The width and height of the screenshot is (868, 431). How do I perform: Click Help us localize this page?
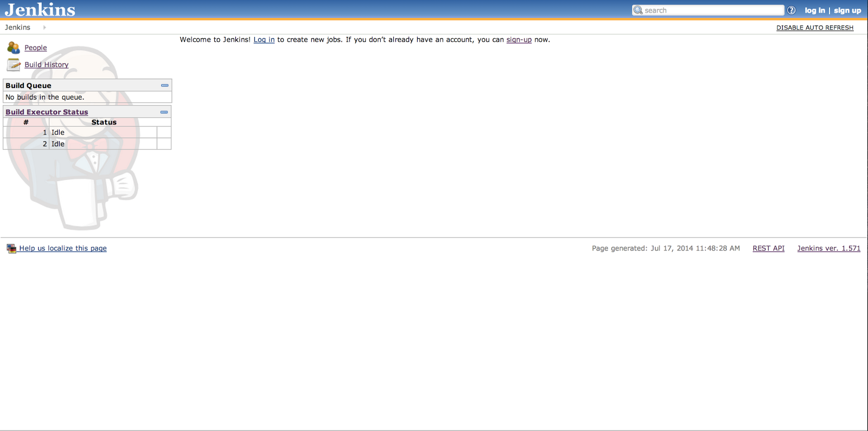pos(63,248)
